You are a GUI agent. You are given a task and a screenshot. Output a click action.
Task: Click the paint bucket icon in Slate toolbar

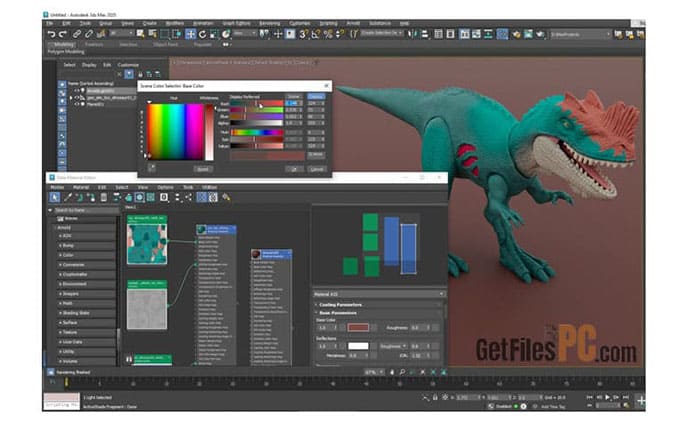click(x=226, y=197)
